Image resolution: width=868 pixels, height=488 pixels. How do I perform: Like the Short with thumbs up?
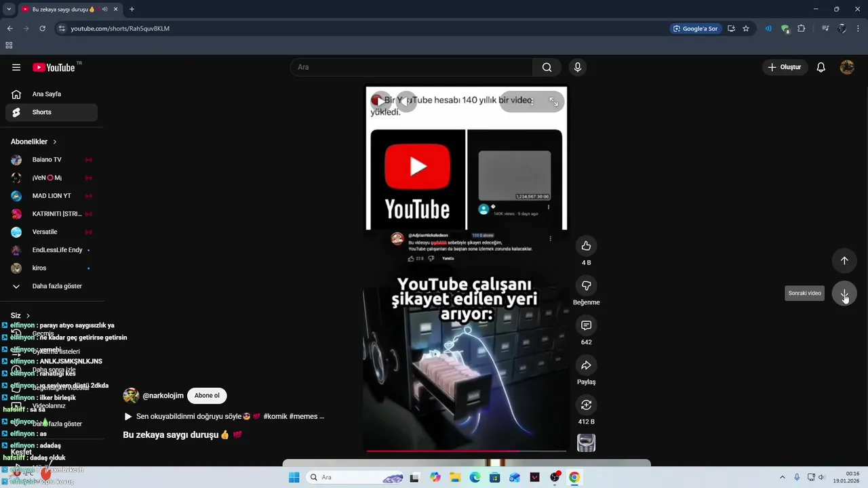tap(586, 246)
